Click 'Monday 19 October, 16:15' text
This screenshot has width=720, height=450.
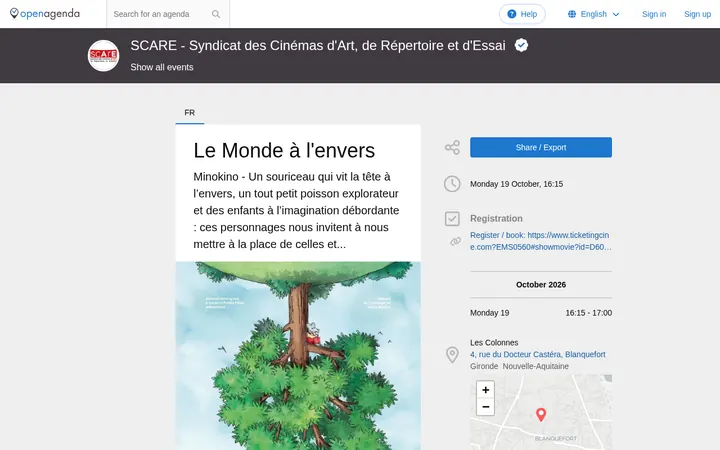click(516, 184)
